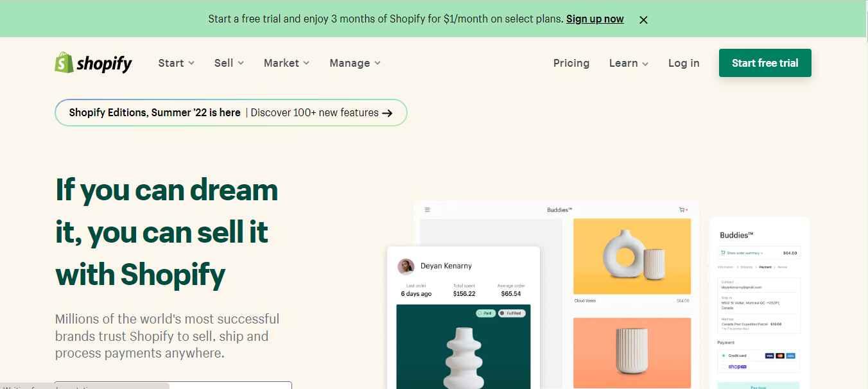Open the Market dropdown menu
This screenshot has height=389, width=868.
[x=286, y=63]
